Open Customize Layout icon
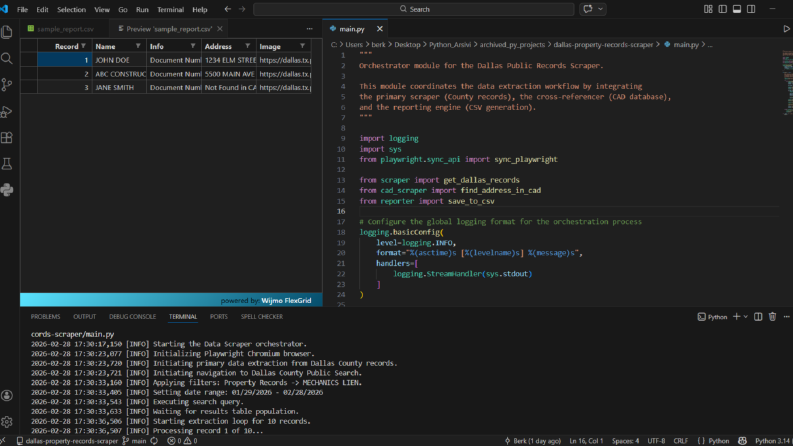The height and width of the screenshot is (446, 793). 708,9
